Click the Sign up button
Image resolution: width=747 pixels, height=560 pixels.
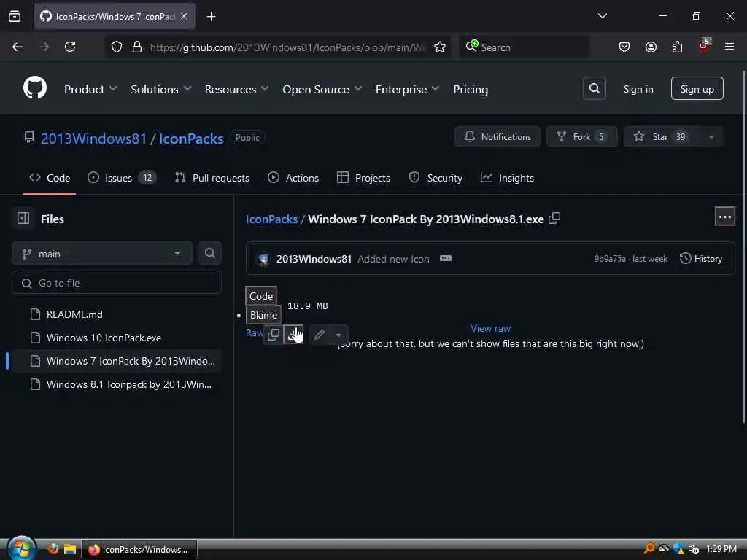pos(697,88)
